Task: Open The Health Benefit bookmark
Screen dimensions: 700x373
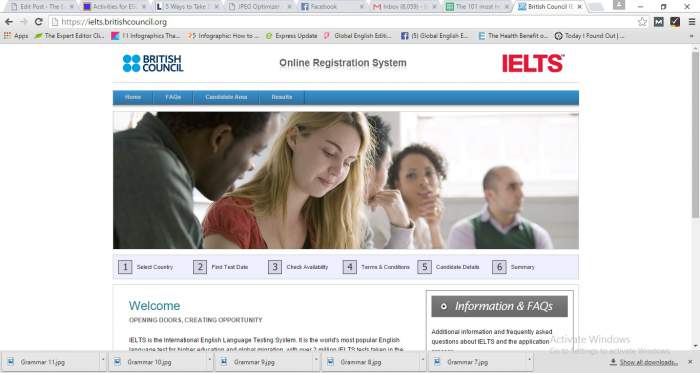Action: [x=512, y=36]
